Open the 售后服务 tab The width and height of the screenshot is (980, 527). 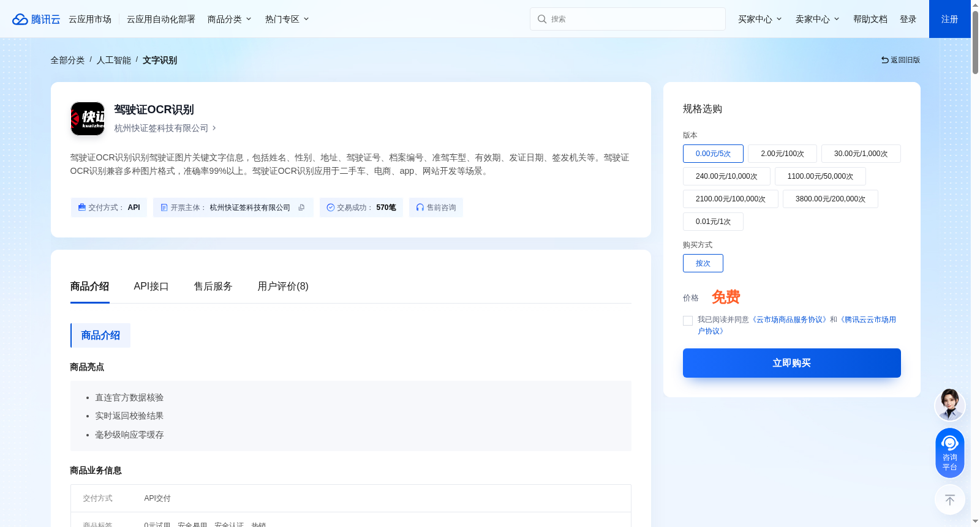(213, 286)
